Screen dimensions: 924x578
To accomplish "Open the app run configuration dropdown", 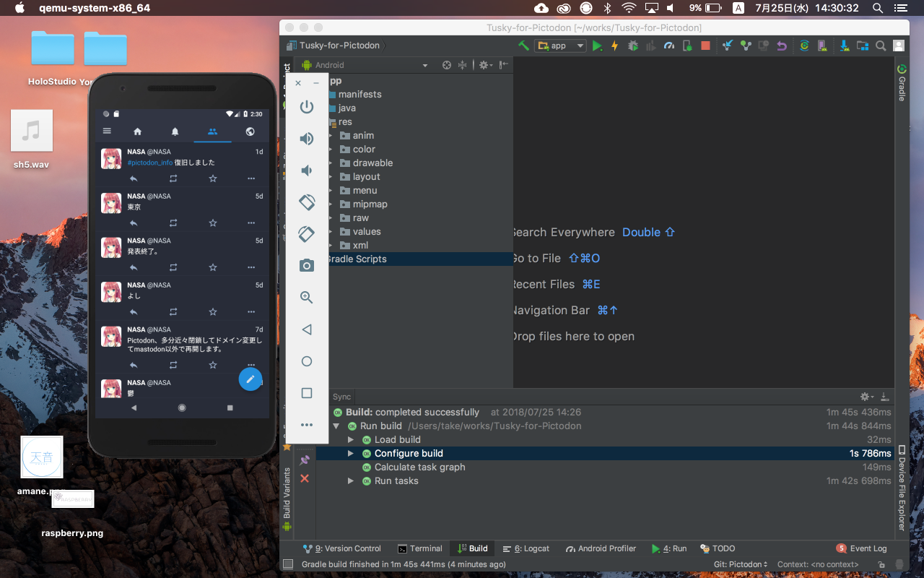I will (x=560, y=46).
